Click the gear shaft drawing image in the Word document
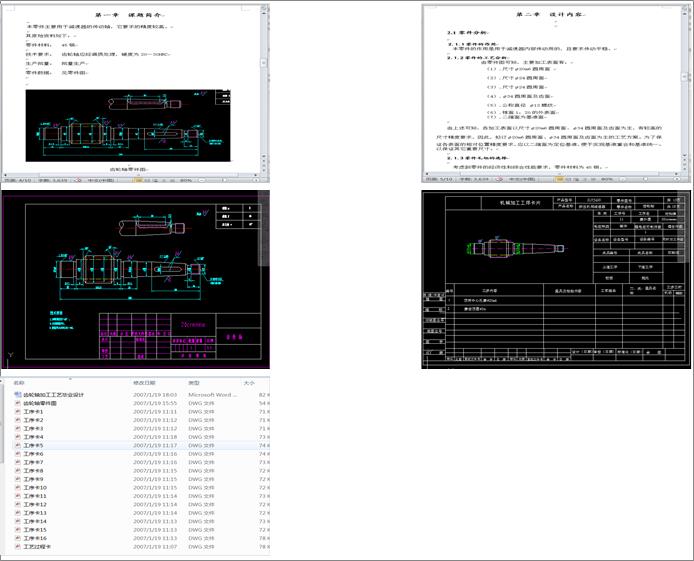This screenshot has width=694, height=561. pos(128,126)
